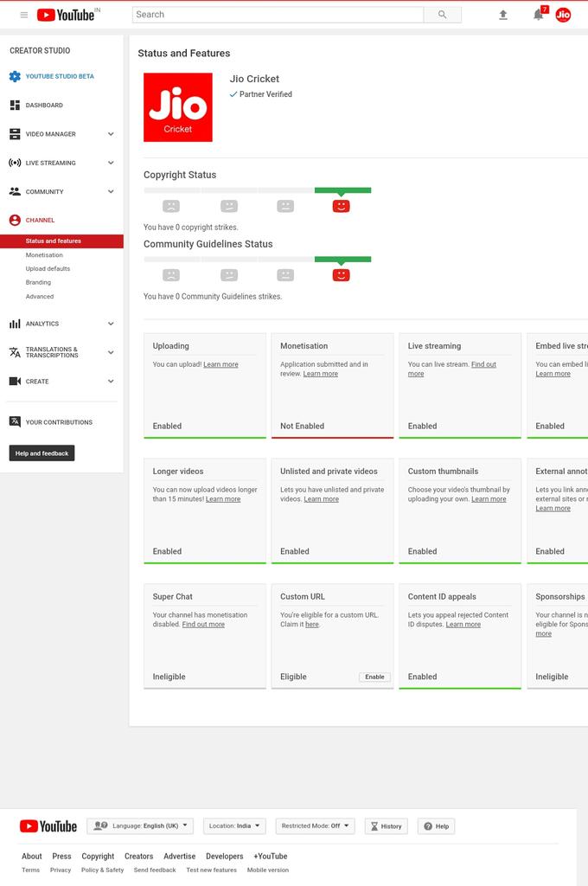Open the notifications bell
This screenshot has width=588, height=886.
(x=539, y=15)
